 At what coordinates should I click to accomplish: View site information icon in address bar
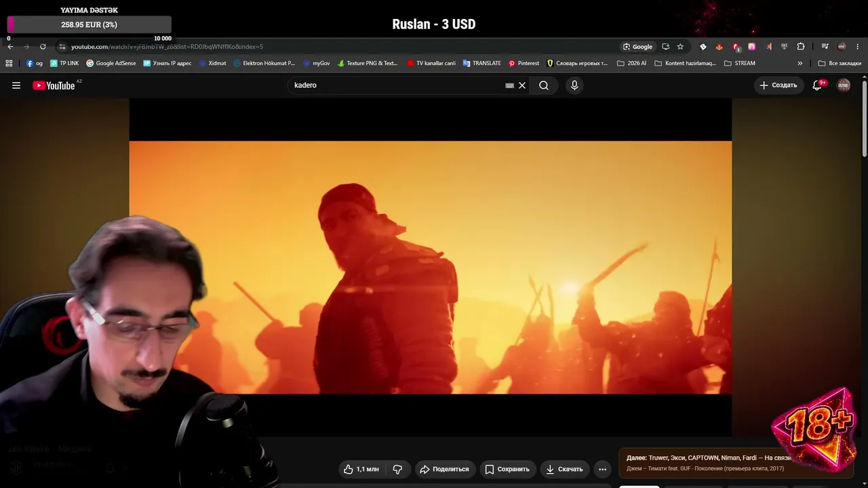tap(62, 47)
